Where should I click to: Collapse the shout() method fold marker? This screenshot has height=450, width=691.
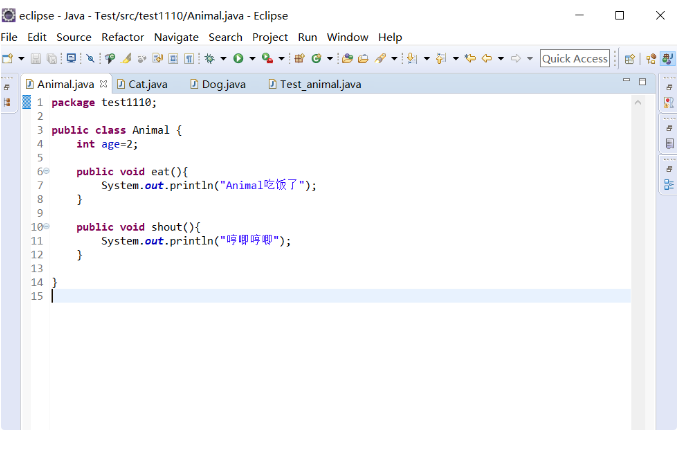point(46,227)
